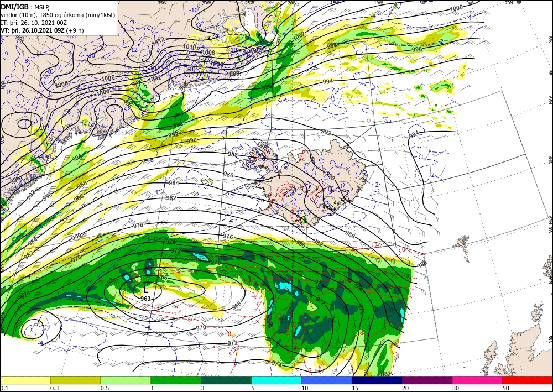Click the '1012' isobar label

click(x=158, y=43)
